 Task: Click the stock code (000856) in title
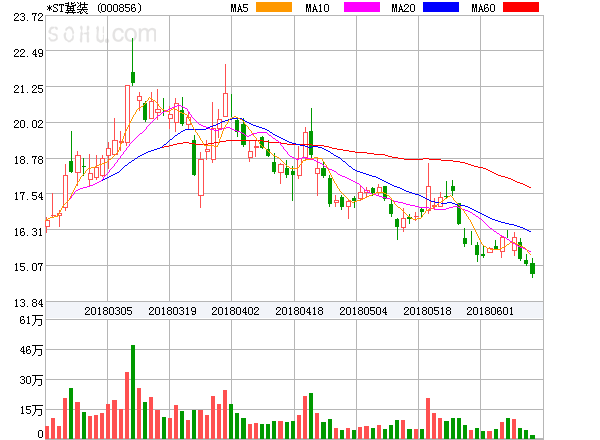[119, 8]
